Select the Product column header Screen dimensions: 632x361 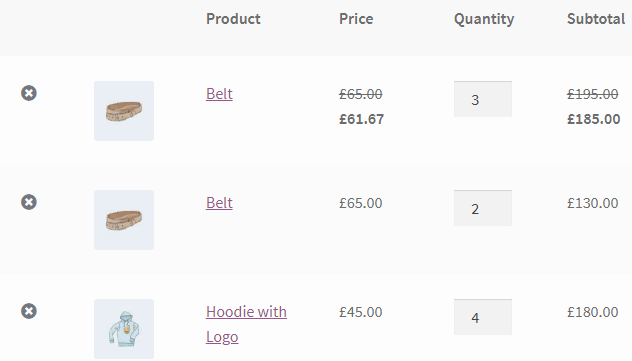233,19
